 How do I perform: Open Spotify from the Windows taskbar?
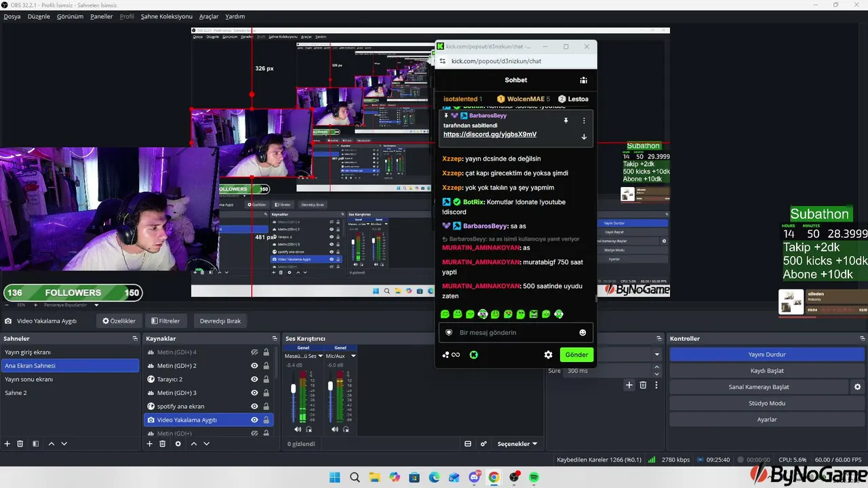tap(534, 478)
